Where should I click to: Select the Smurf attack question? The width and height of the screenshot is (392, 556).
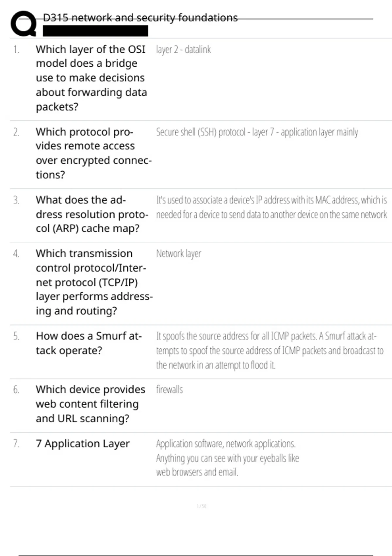coord(89,343)
